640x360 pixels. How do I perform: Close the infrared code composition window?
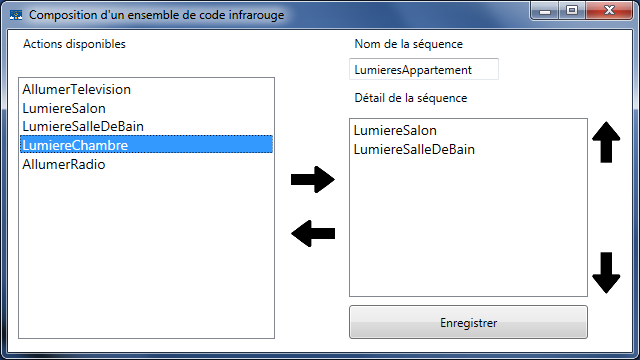point(609,11)
